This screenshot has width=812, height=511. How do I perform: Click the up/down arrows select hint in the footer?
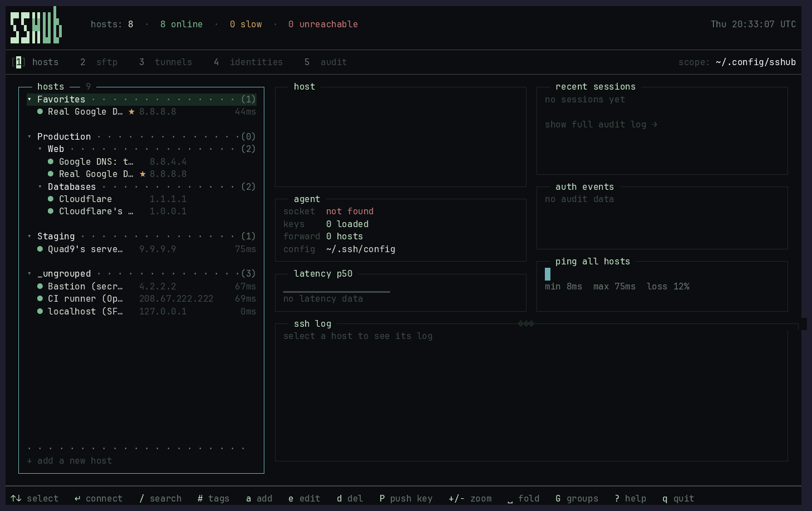point(35,498)
